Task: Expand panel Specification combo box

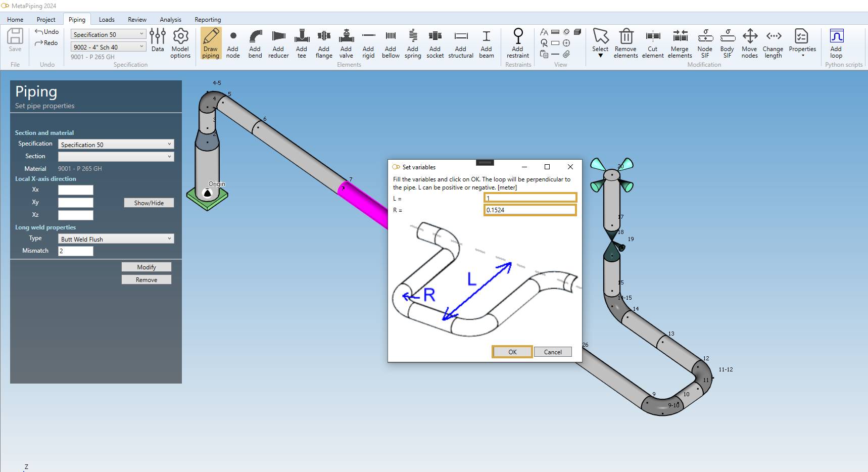Action: click(116, 145)
